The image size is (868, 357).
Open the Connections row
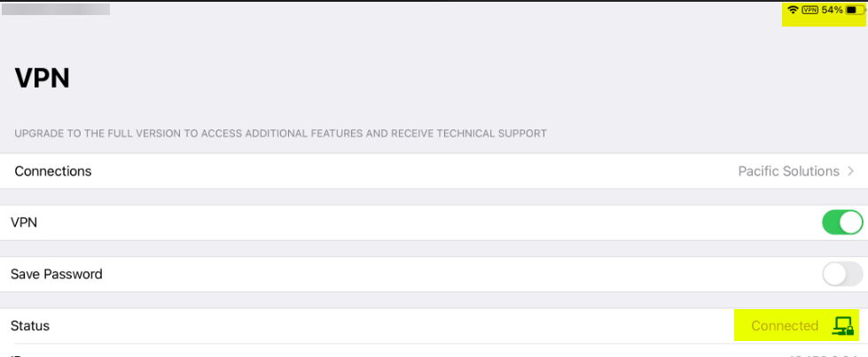(x=434, y=171)
